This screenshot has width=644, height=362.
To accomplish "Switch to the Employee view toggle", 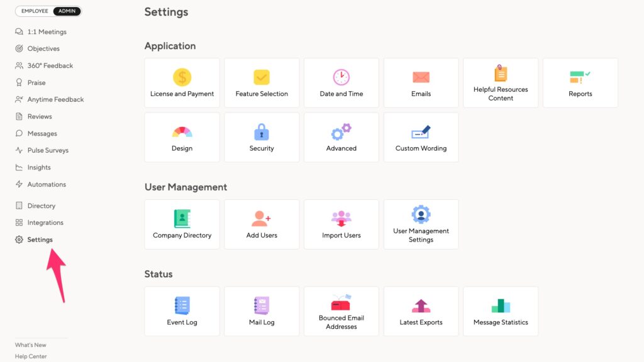I will (35, 11).
